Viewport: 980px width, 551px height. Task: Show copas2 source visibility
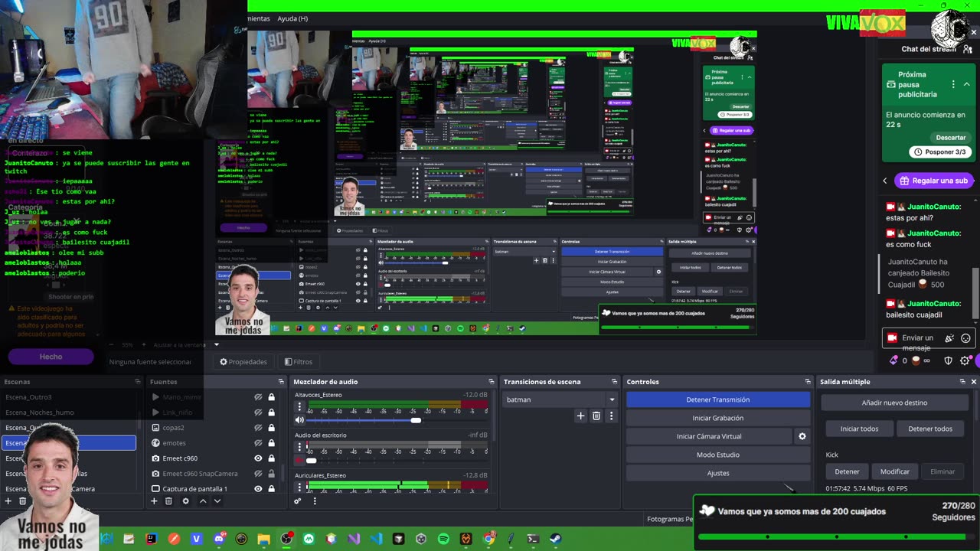click(258, 428)
